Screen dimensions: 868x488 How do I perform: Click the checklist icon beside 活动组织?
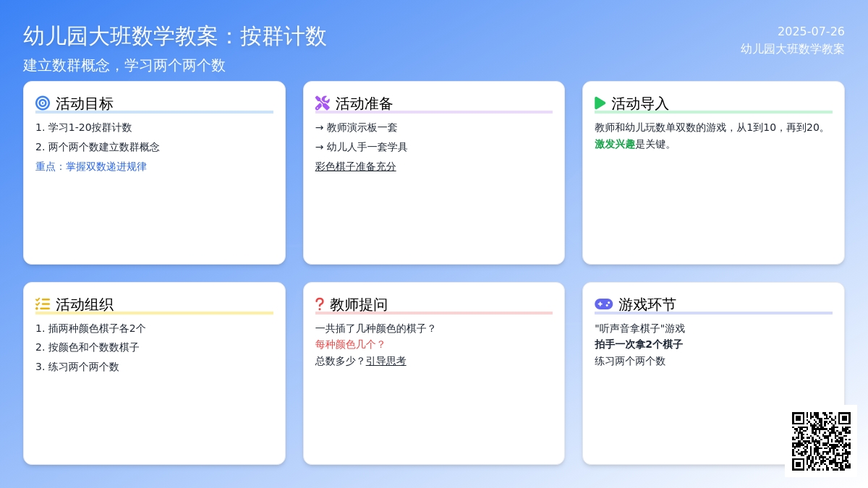[43, 304]
